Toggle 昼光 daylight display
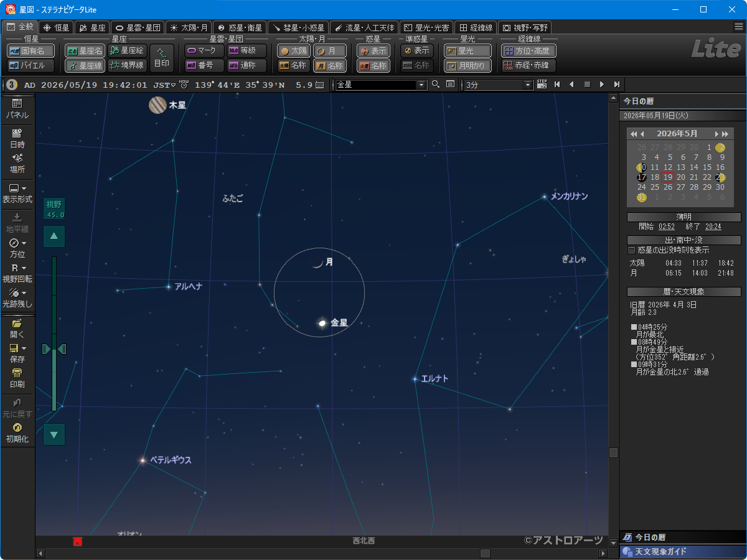Screen dimensions: 747x560 click(468, 51)
